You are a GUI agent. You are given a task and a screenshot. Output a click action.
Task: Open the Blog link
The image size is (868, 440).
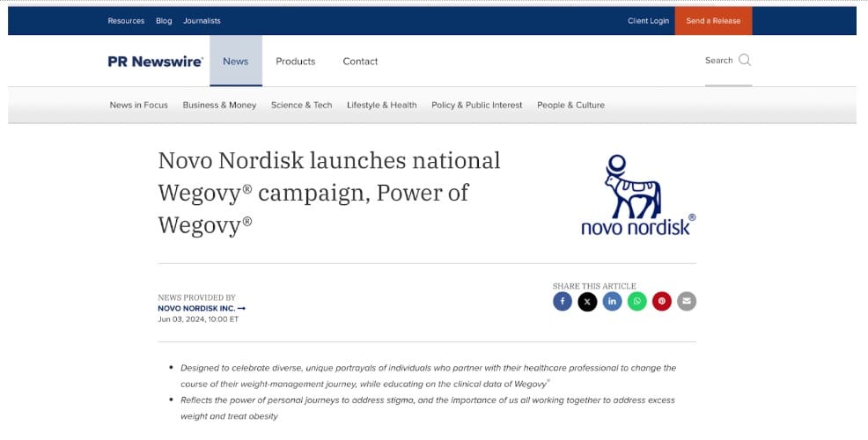click(164, 21)
